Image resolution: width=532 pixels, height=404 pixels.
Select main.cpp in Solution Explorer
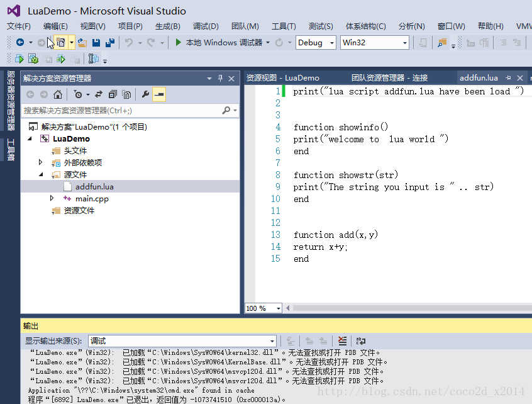tap(92, 199)
